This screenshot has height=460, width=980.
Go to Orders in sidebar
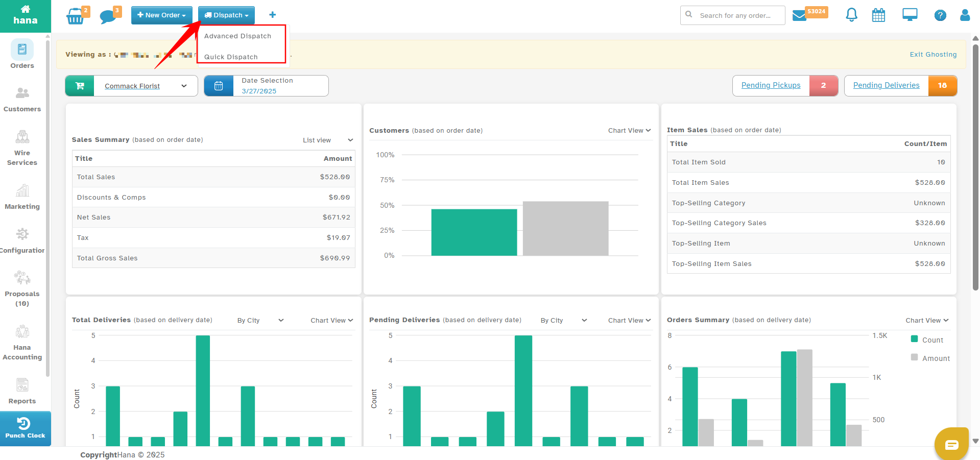[22, 54]
